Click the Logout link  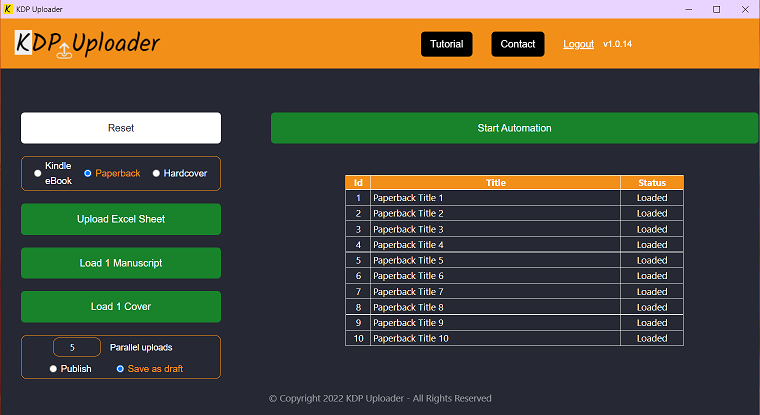[578, 44]
